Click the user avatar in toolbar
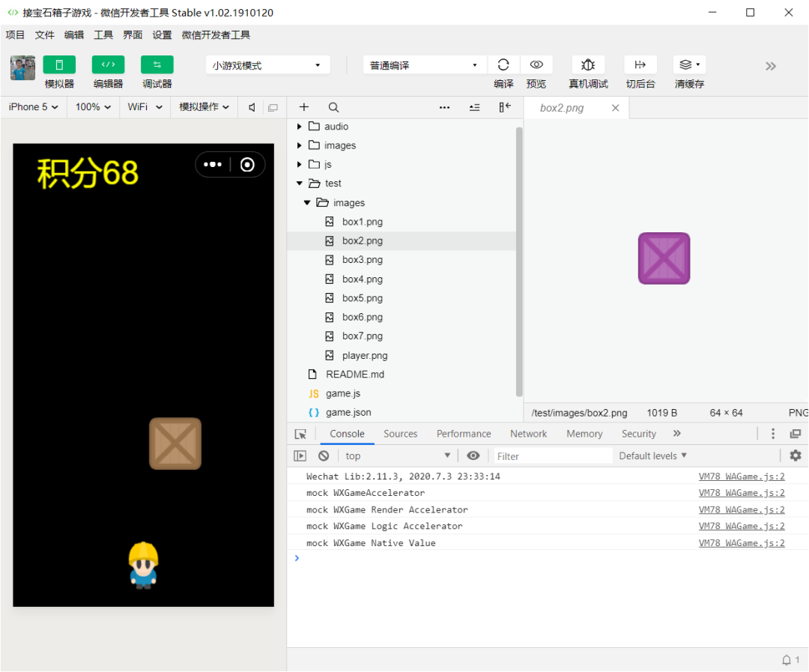The height and width of the screenshot is (672, 809). tap(22, 67)
